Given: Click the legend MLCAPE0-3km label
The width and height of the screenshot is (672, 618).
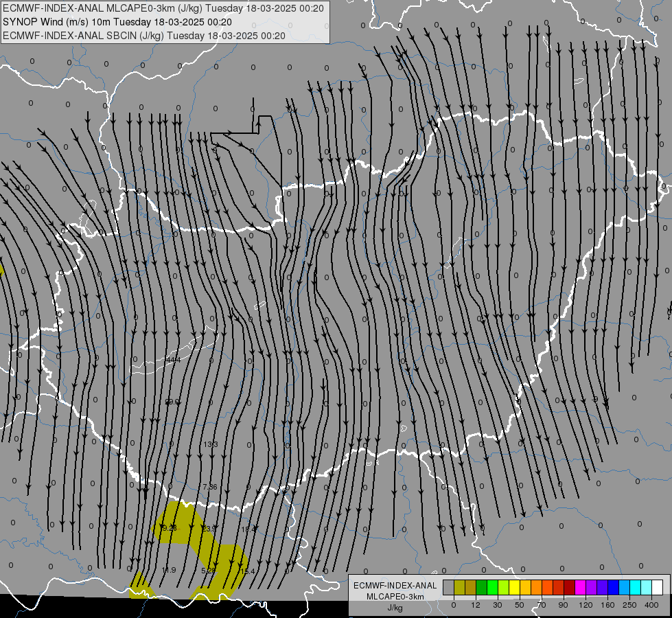Looking at the screenshot, I should tap(395, 597).
